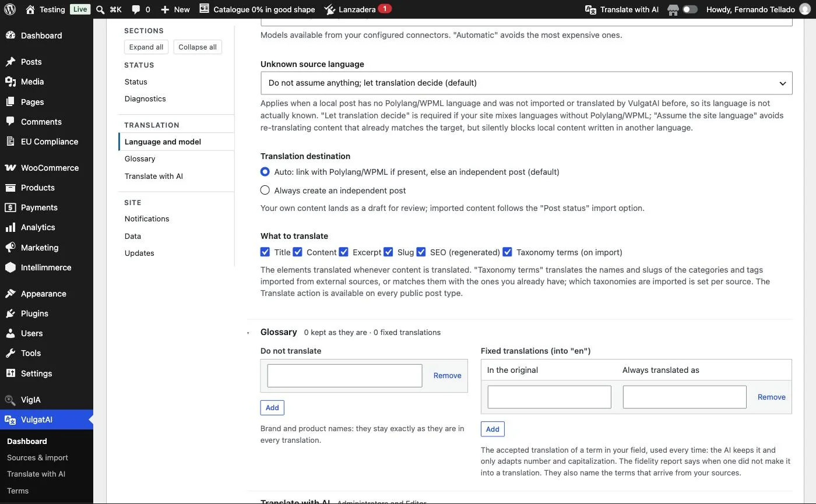816x504 pixels.
Task: Open the Unknown source language dropdown
Action: point(526,83)
